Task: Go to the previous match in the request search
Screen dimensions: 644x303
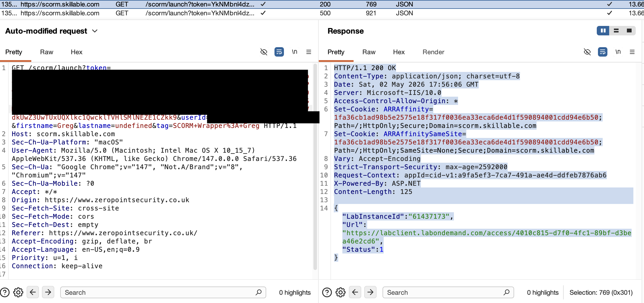Action: click(x=33, y=292)
